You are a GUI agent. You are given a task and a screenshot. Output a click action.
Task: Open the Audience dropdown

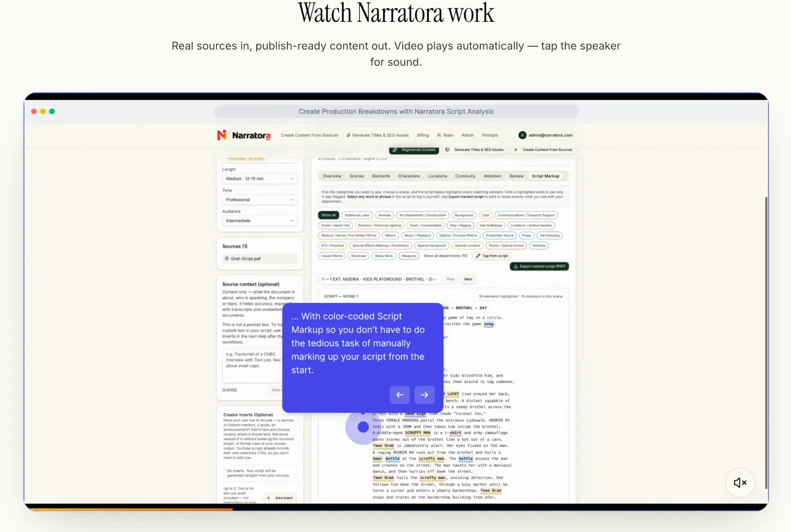(x=260, y=221)
